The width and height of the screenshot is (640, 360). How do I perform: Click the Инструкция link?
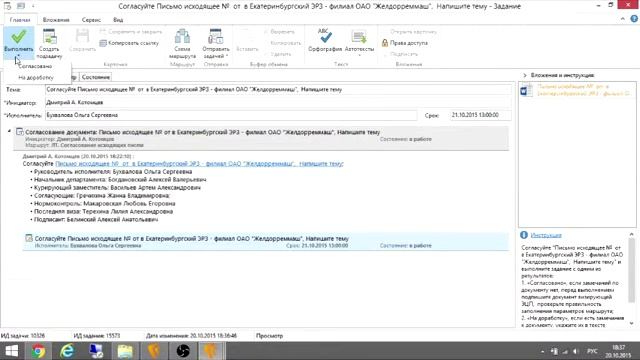click(x=546, y=235)
